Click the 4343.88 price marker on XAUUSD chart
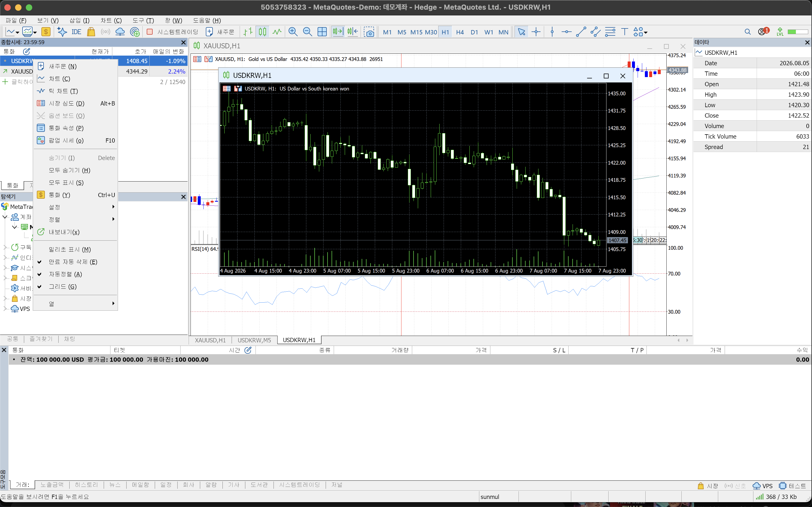Viewport: 812px width, 507px height. click(x=677, y=70)
